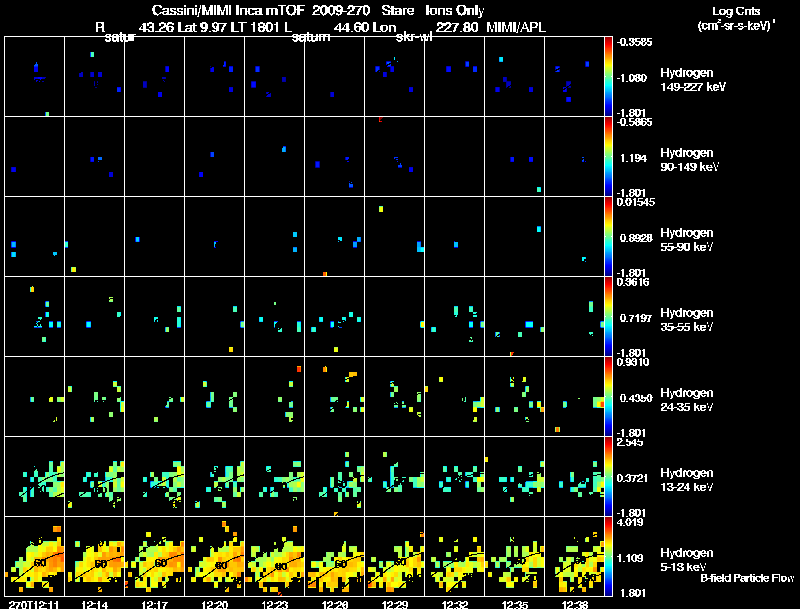
Task: Open the 55-90 keV image panel at 12:29
Action: 394,237
